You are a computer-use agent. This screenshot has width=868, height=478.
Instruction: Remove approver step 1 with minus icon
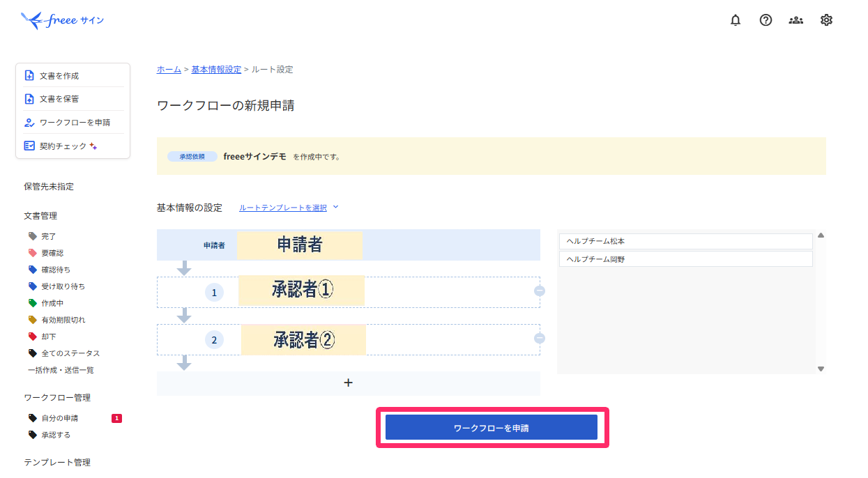(x=540, y=291)
